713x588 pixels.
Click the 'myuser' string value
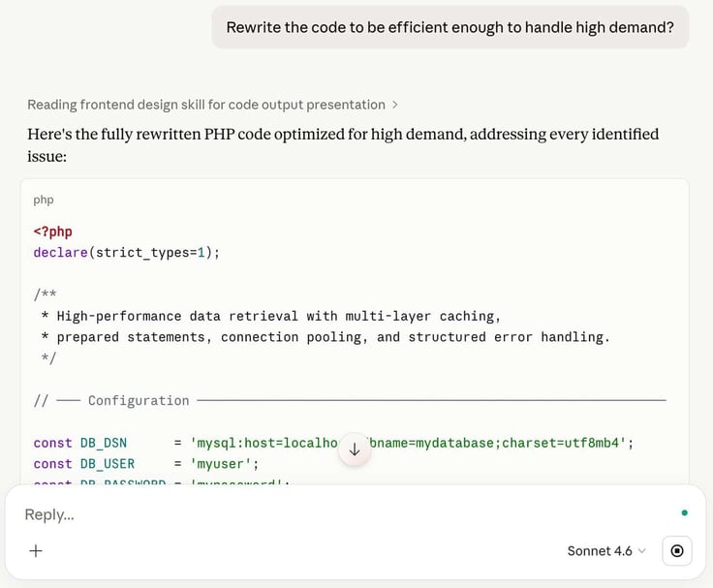pyautogui.click(x=221, y=464)
